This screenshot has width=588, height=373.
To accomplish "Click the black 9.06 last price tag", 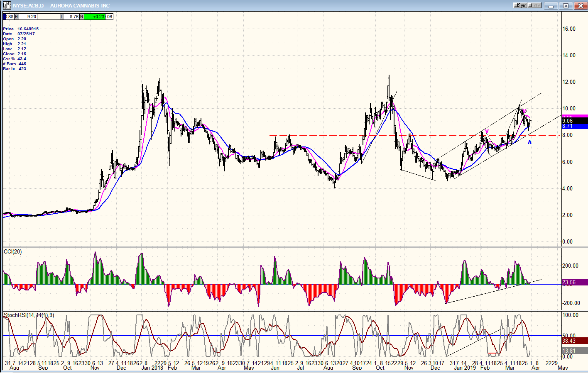I will 574,121.
